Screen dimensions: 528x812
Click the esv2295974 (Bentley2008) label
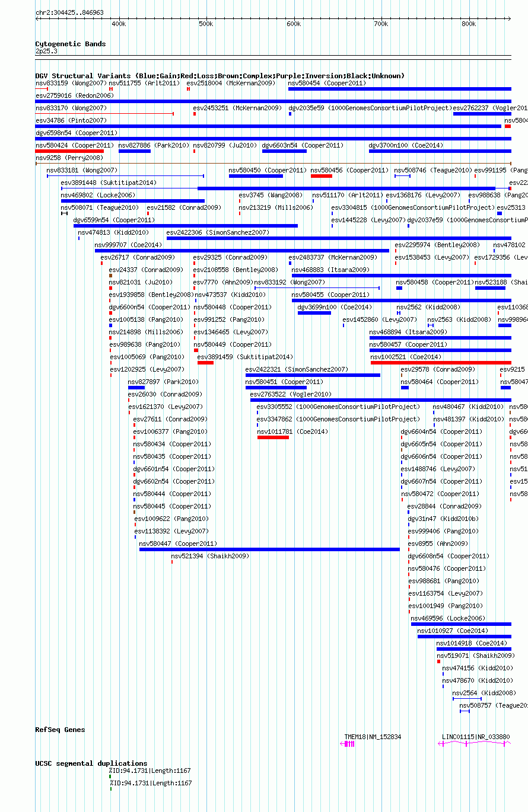point(438,245)
